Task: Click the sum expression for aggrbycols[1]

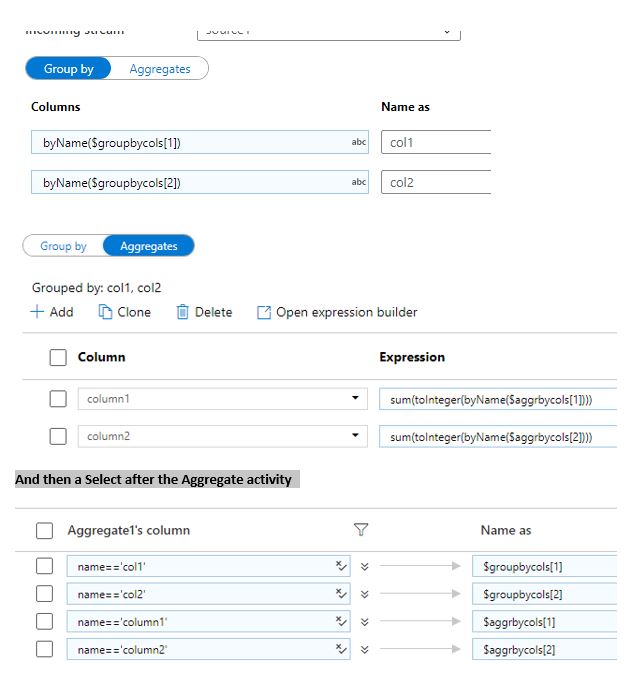Action: click(498, 399)
